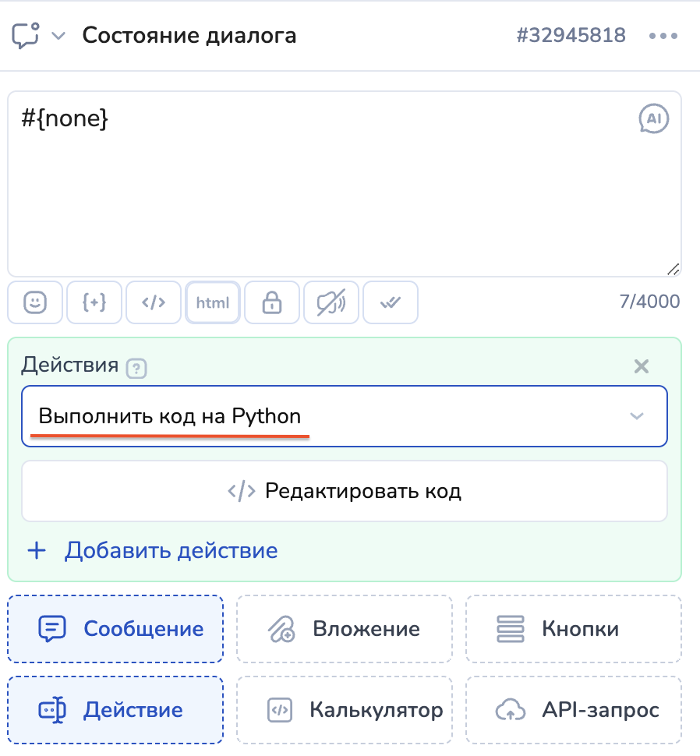Image resolution: width=700 pixels, height=756 pixels.
Task: Open the emoji picker
Action: pos(35,302)
